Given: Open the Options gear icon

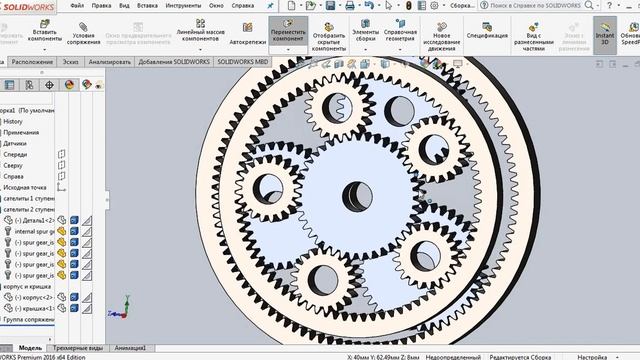Looking at the screenshot, I should point(434,6).
